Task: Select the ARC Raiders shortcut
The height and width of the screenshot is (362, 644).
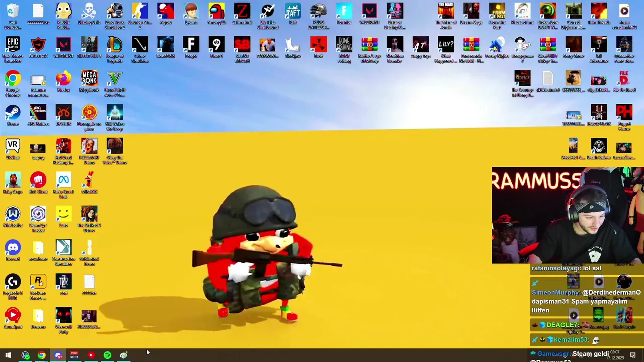Action: click(38, 115)
